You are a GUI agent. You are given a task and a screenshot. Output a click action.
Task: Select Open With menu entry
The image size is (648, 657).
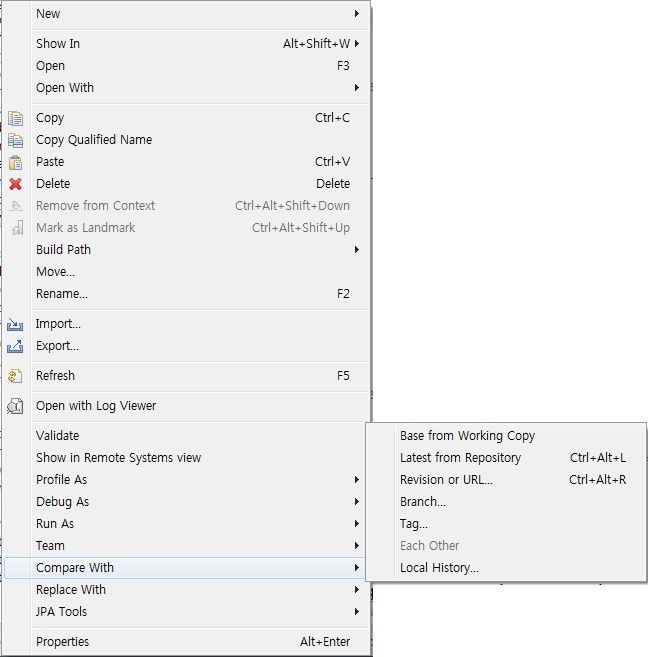pyautogui.click(x=186, y=88)
